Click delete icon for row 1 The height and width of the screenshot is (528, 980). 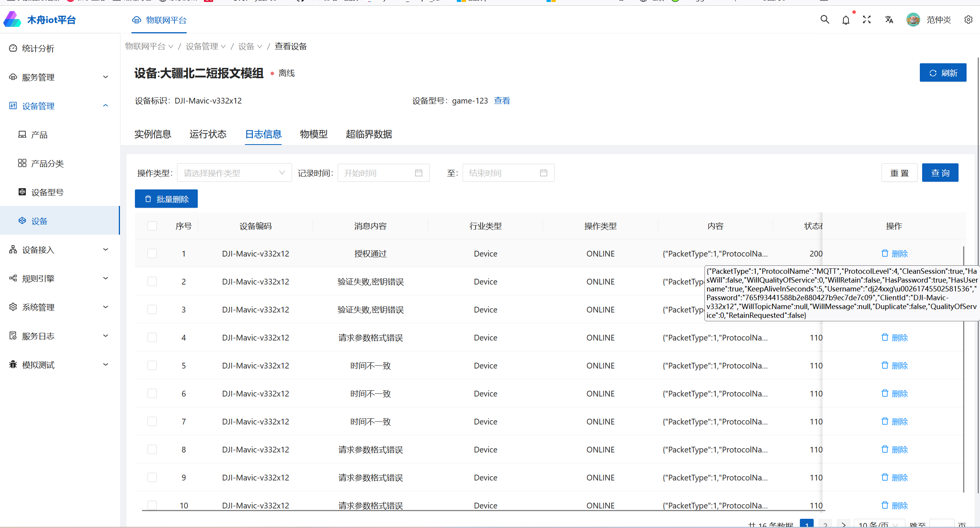click(885, 253)
